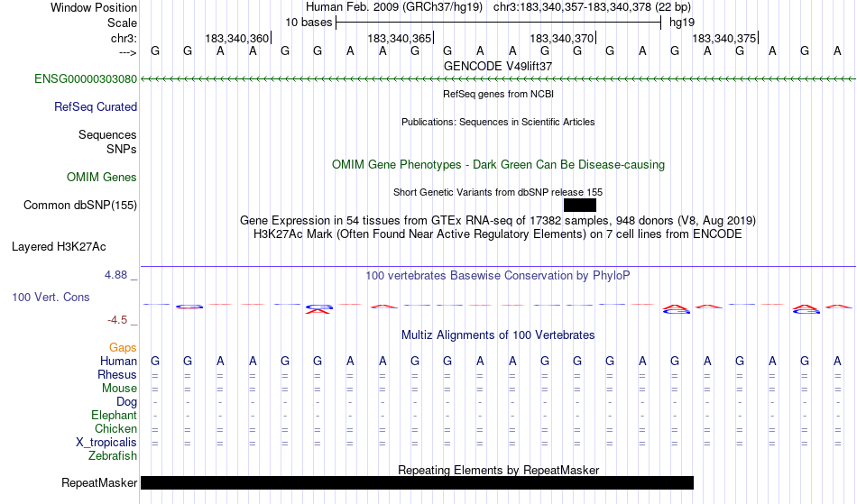857x504 pixels.
Task: Select the Chicken species label
Action: pyautogui.click(x=115, y=429)
